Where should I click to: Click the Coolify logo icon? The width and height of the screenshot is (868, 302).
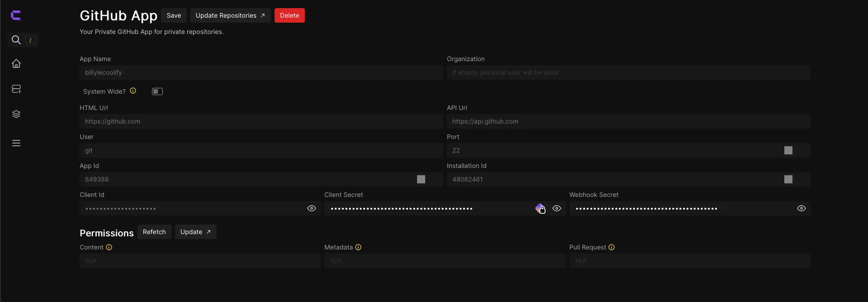point(16,15)
